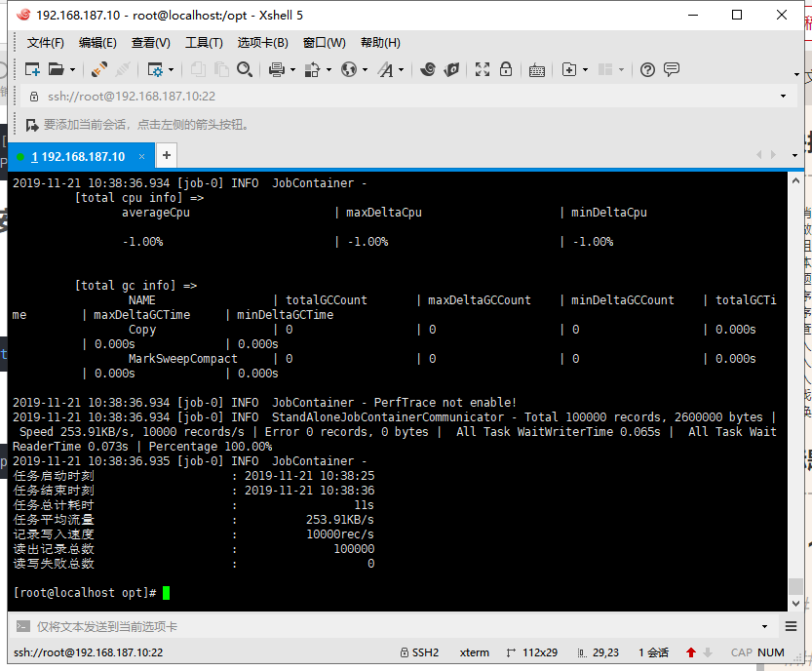Click the lock screen padlock icon
The width and height of the screenshot is (812, 671).
506,69
